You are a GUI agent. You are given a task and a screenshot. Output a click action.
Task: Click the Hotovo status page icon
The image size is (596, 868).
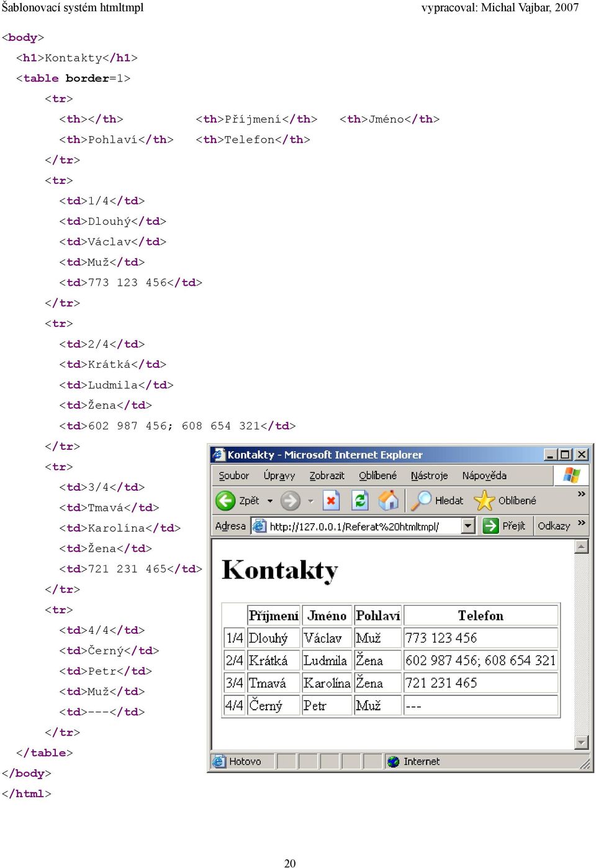pyautogui.click(x=219, y=761)
